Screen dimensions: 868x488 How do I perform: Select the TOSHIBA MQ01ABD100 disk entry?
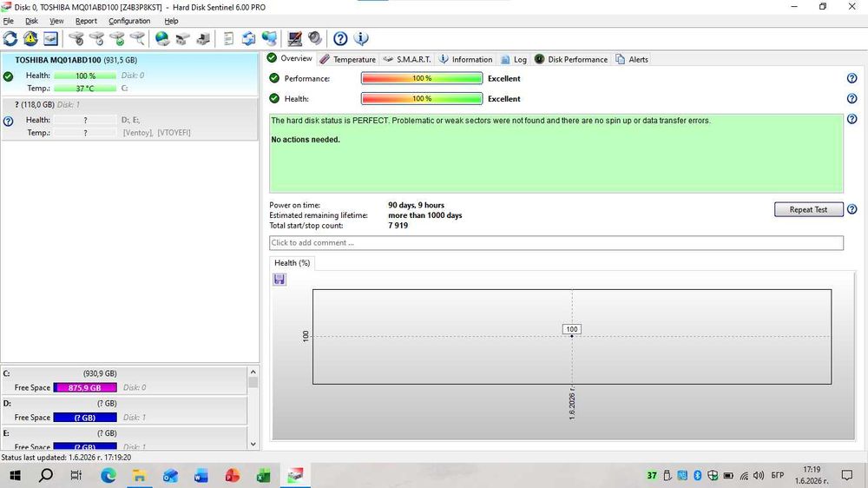click(x=129, y=74)
